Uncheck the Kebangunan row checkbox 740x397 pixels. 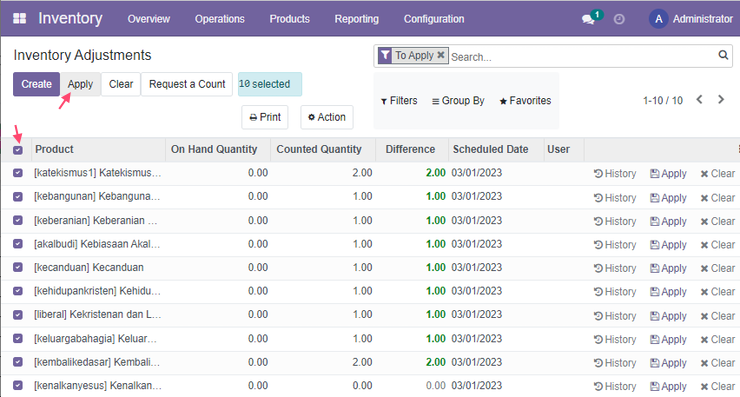(x=18, y=196)
